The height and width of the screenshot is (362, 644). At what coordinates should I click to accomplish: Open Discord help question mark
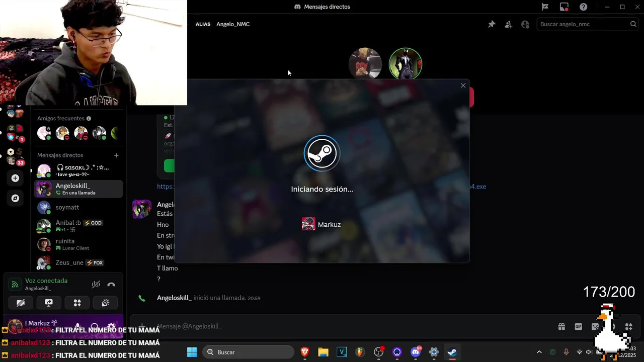pos(583,7)
